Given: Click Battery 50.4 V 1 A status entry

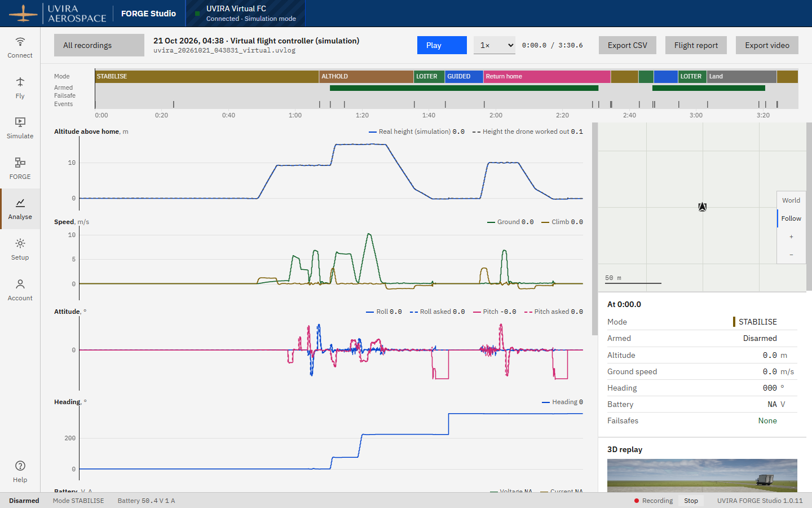Looking at the screenshot, I should (x=146, y=501).
